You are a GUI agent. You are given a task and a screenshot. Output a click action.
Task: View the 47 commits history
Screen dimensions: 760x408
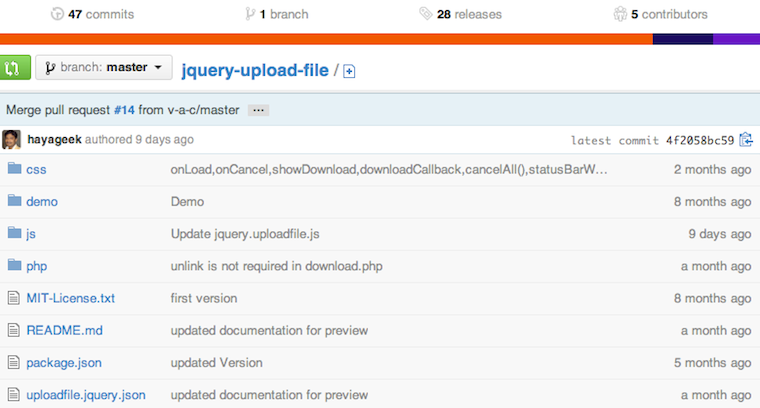tap(101, 14)
